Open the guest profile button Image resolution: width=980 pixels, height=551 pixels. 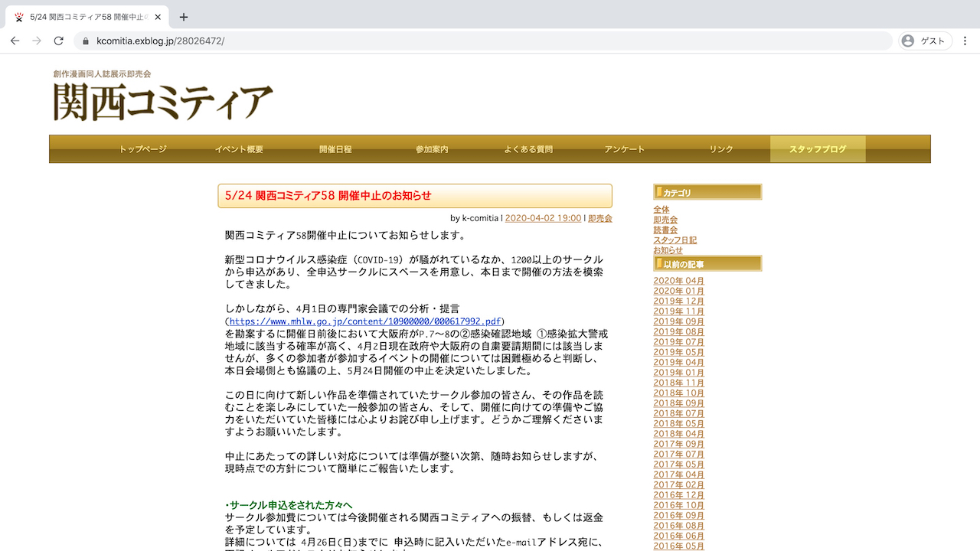pyautogui.click(x=925, y=41)
